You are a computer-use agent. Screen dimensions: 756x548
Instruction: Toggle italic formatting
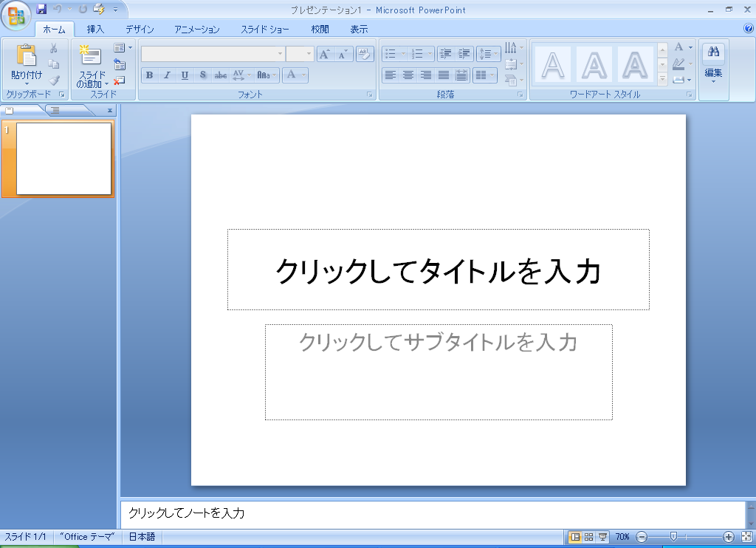[x=167, y=75]
